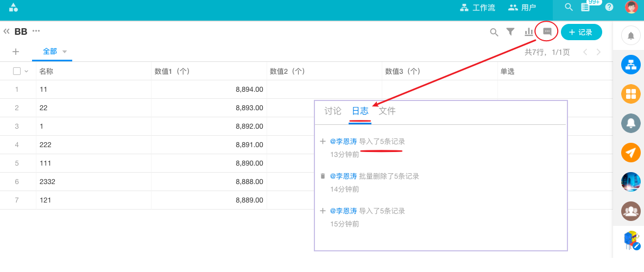Screen dimensions: 644x272
Task: Expand the select-all checkbox dropdown arrow
Action: (26, 71)
